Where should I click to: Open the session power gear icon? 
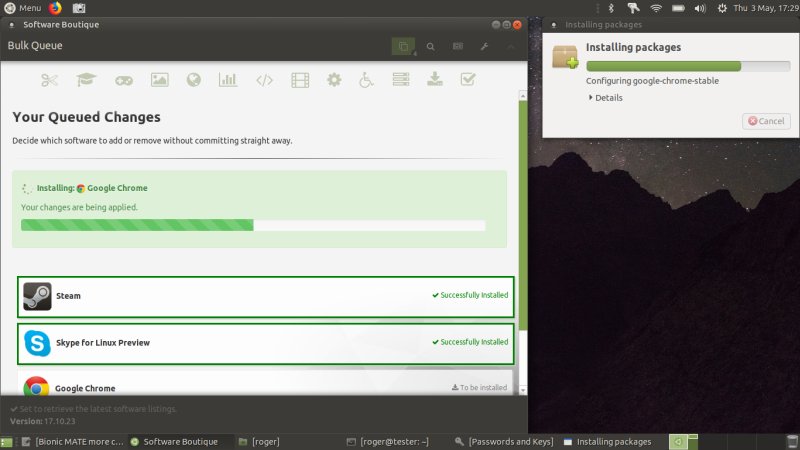722,8
